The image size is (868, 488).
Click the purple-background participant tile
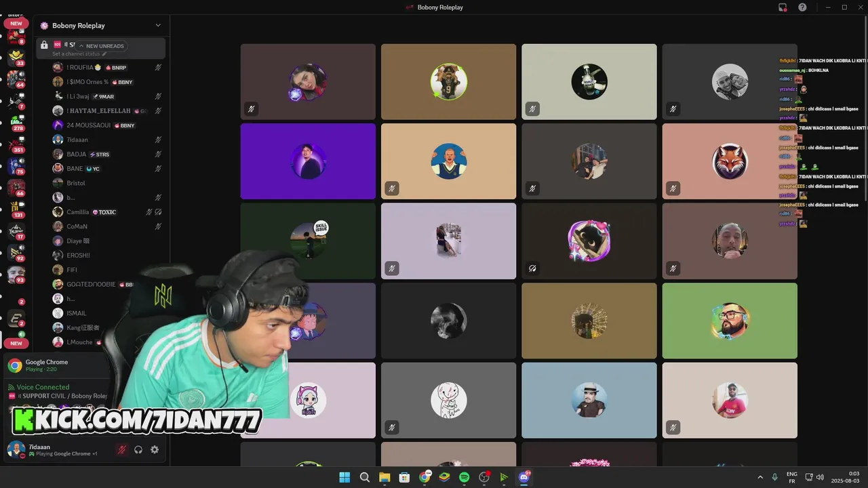tap(308, 161)
